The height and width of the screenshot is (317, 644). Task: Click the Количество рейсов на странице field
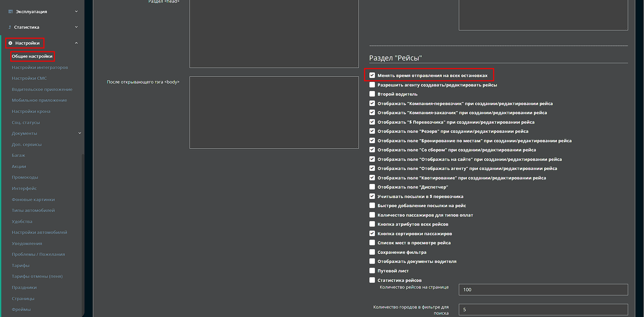(x=543, y=290)
